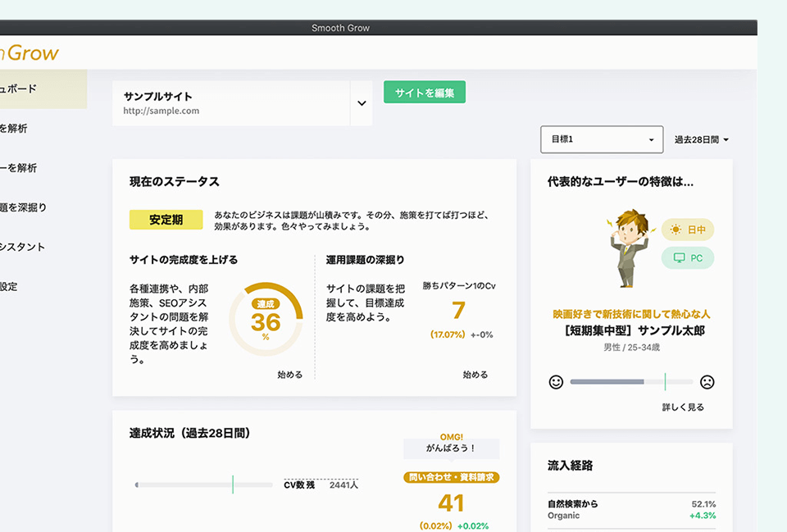
Task: Click the (17.07%) rate text
Action: click(448, 334)
